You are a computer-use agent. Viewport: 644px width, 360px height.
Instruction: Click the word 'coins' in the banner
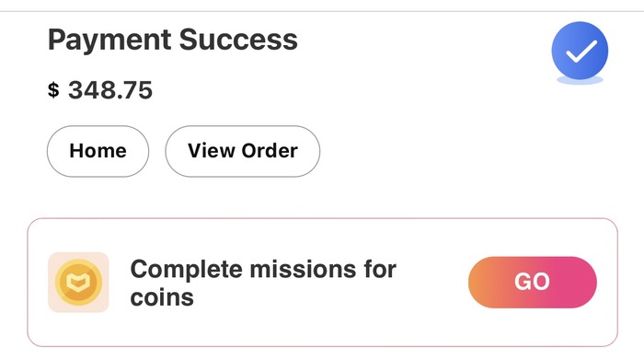(x=162, y=297)
